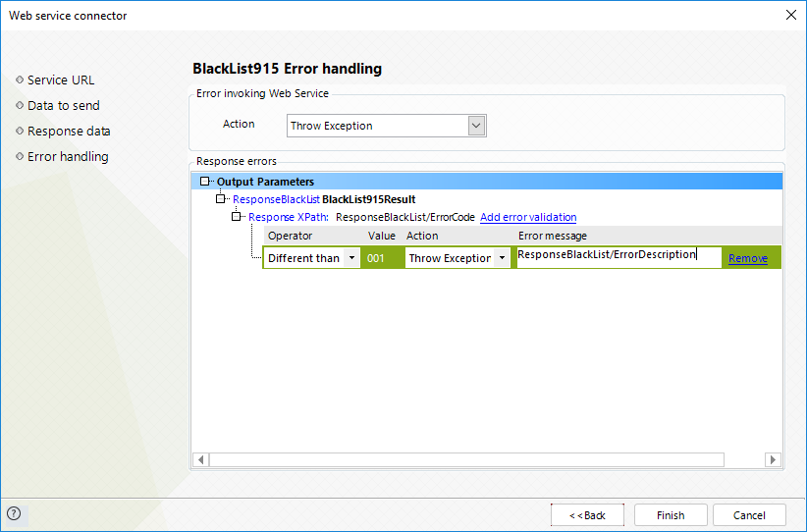Viewport: 807px width, 532px height.
Task: Collapse the Response XPath node
Action: coord(236,217)
